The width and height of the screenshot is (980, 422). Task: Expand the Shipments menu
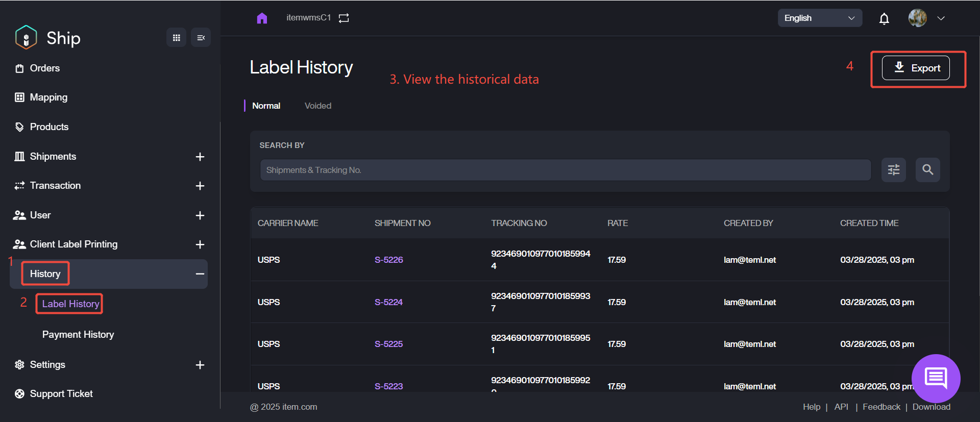pos(200,157)
